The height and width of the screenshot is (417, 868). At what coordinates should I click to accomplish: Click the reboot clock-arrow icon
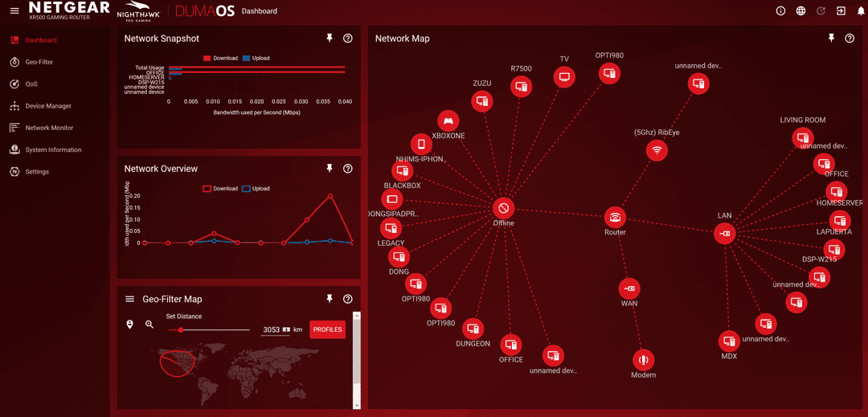pos(821,10)
